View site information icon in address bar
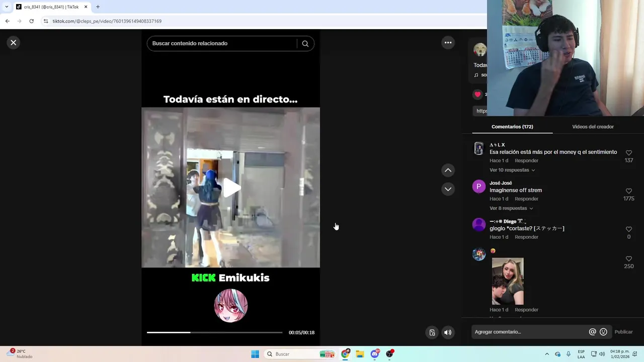This screenshot has width=644, height=362. [x=46, y=21]
